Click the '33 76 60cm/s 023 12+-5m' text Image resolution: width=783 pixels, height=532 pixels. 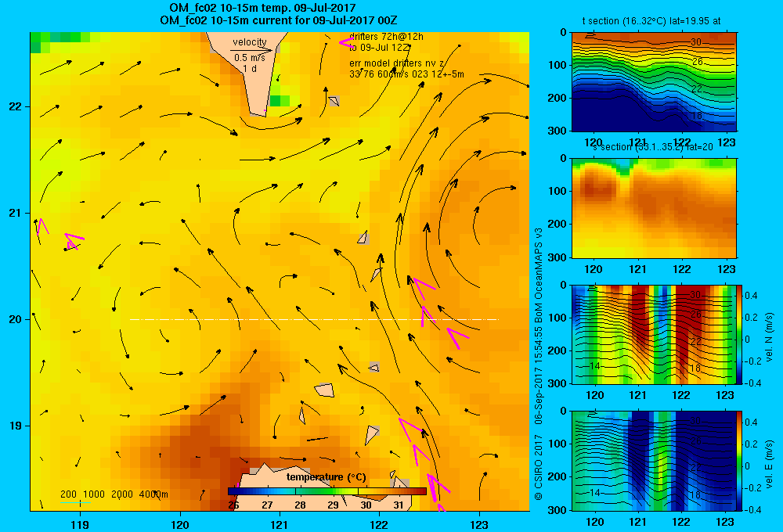pyautogui.click(x=406, y=74)
